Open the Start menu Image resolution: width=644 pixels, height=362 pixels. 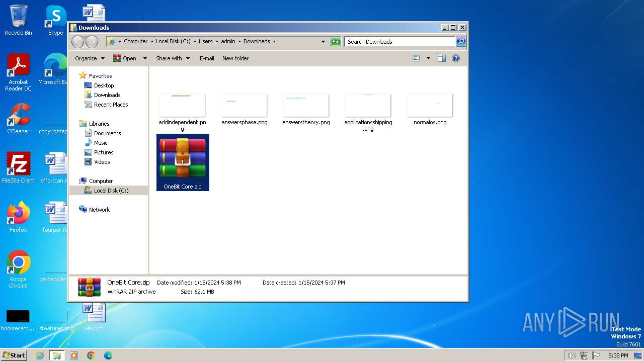click(x=14, y=355)
